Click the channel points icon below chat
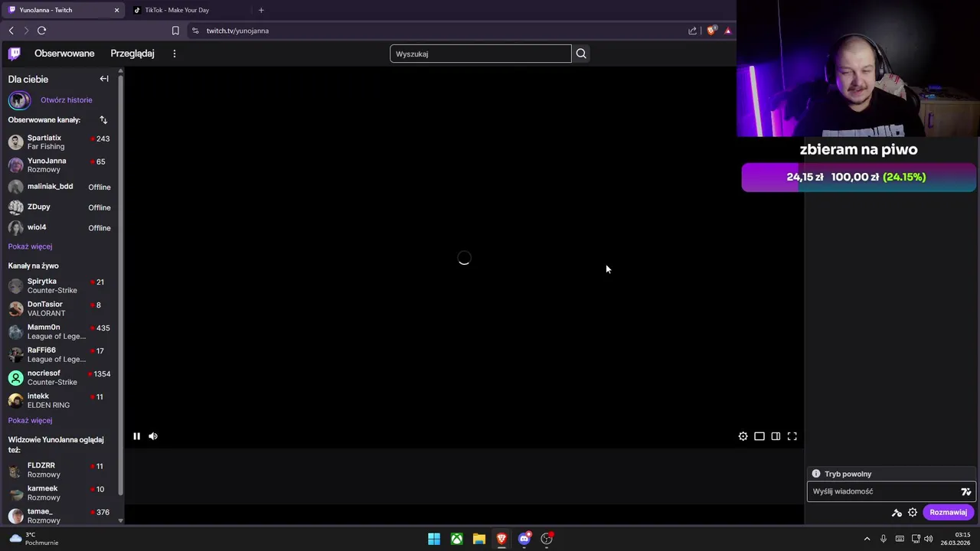The height and width of the screenshot is (551, 980). click(x=897, y=513)
